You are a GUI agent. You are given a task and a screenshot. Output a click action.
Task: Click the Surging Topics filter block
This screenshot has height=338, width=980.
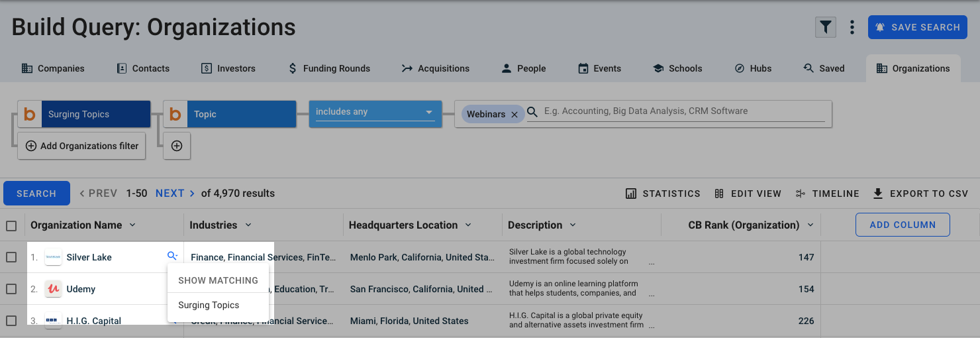[84, 114]
